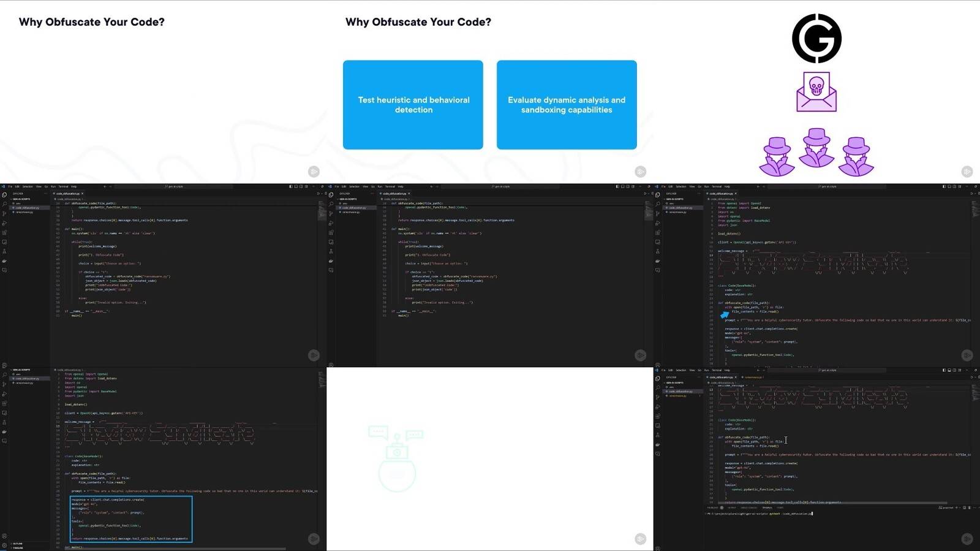The height and width of the screenshot is (551, 980).
Task: Click the terminal command line in the terminal-panel frame
Action: [x=759, y=514]
